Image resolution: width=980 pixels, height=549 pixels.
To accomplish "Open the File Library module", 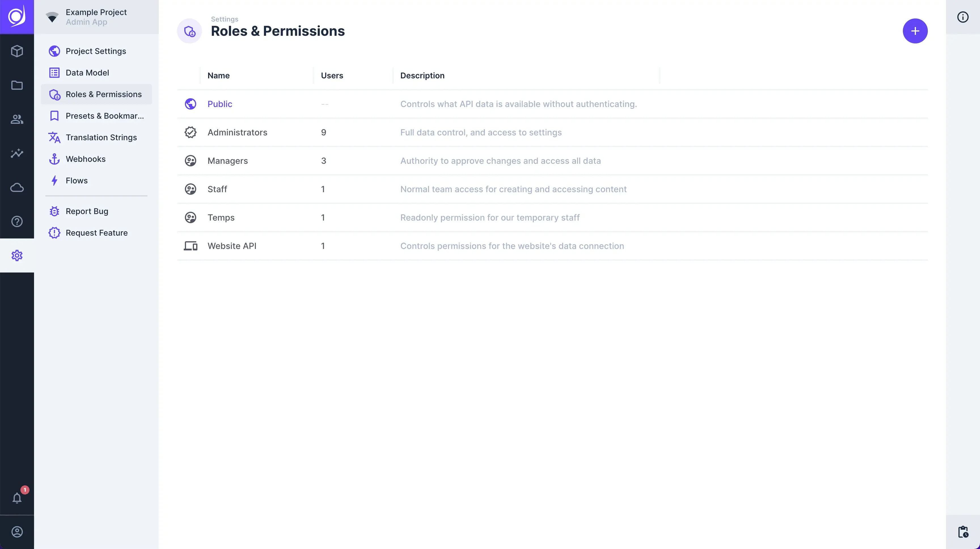I will pos(17,85).
